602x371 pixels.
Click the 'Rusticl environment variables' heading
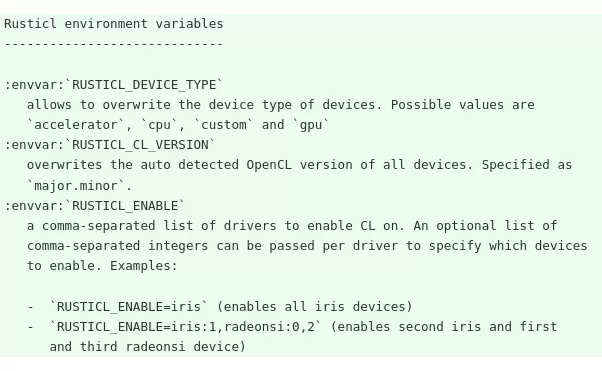click(x=114, y=24)
